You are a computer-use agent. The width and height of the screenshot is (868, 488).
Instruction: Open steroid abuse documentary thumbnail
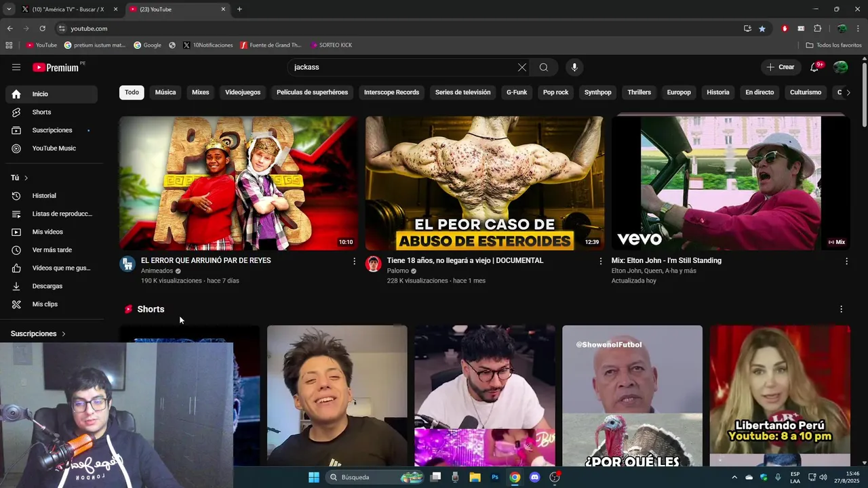pyautogui.click(x=484, y=183)
